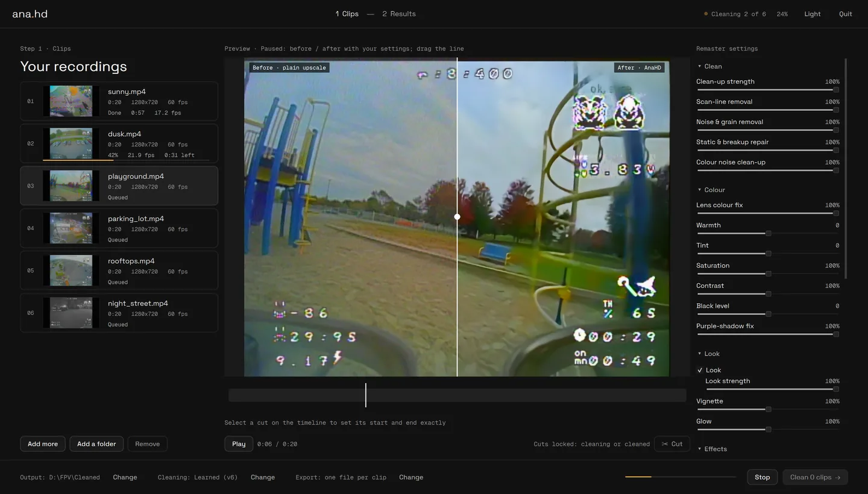Click the Cleaning 2 of 6 status
This screenshot has width=868, height=494.
[x=735, y=14]
